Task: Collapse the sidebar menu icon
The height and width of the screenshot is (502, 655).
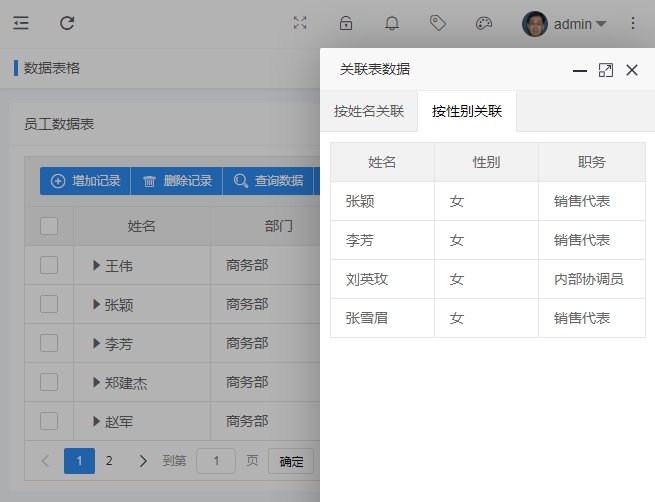Action: (21, 23)
